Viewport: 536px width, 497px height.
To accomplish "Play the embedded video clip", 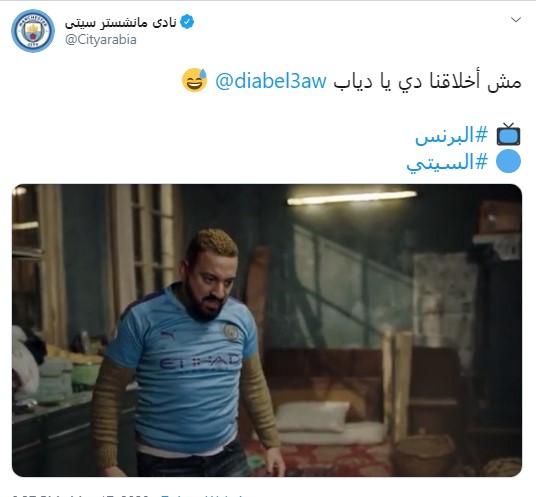I will click(267, 330).
